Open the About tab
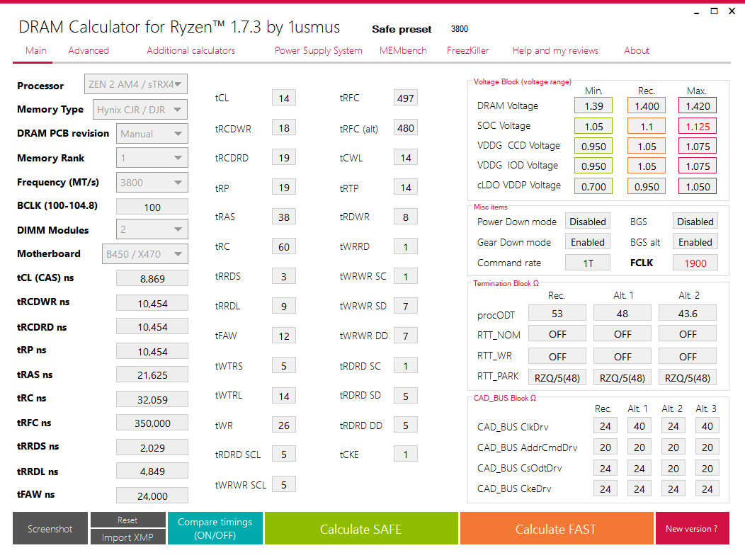The width and height of the screenshot is (745, 560). pyautogui.click(x=636, y=50)
